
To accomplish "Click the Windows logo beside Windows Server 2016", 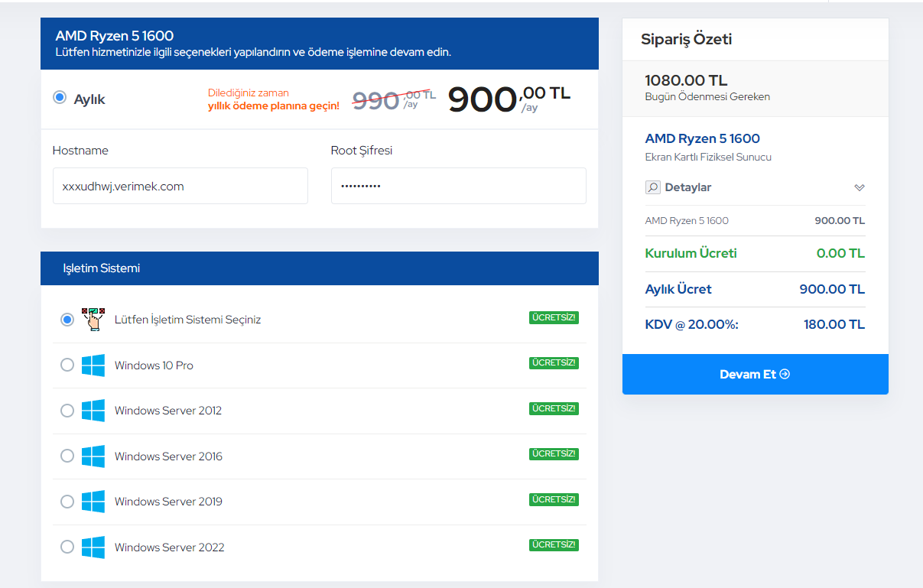I will point(93,456).
